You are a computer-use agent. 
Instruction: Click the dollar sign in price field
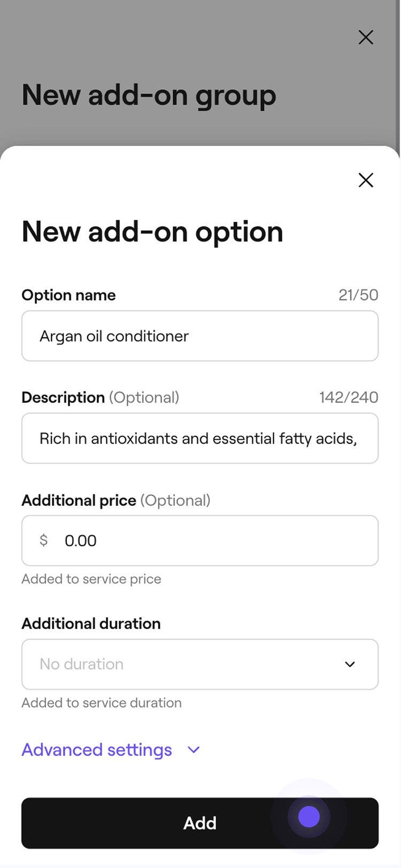tap(44, 540)
